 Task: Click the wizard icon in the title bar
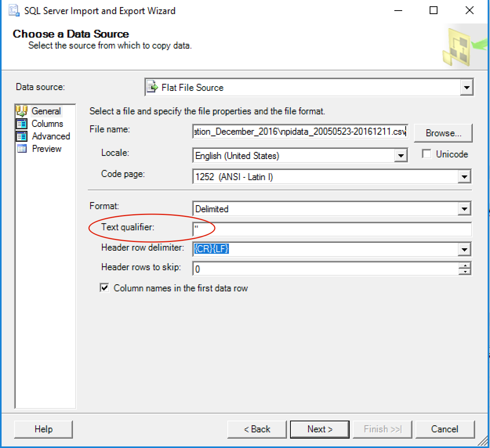[x=14, y=11]
